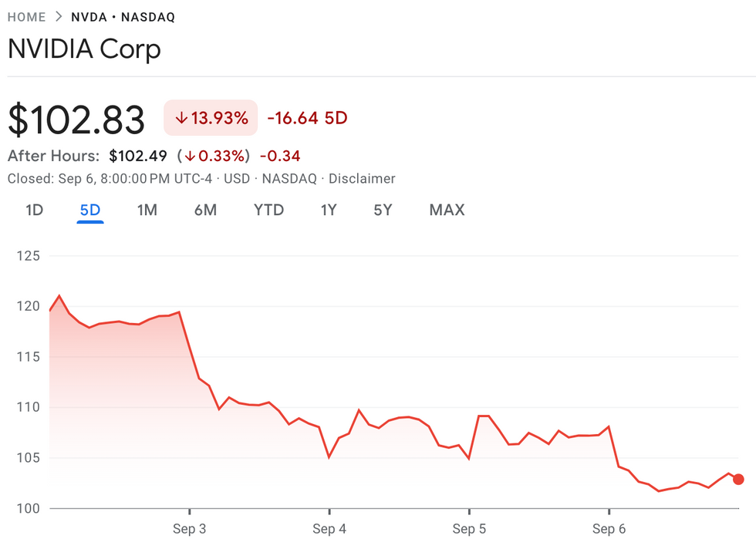The height and width of the screenshot is (549, 756).
Task: Click the Sep 3 date marker
Action: point(189,529)
